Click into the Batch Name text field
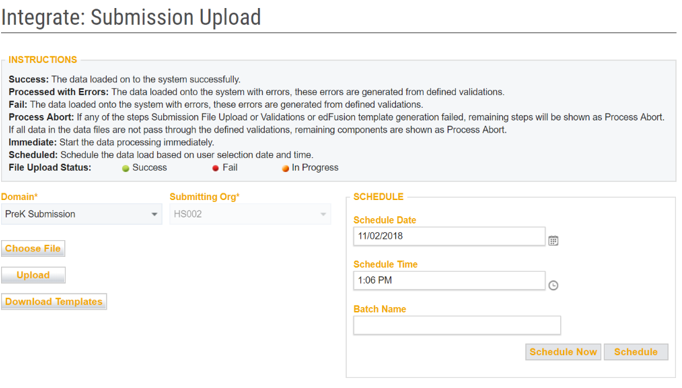This screenshot has width=682, height=388. (x=457, y=325)
